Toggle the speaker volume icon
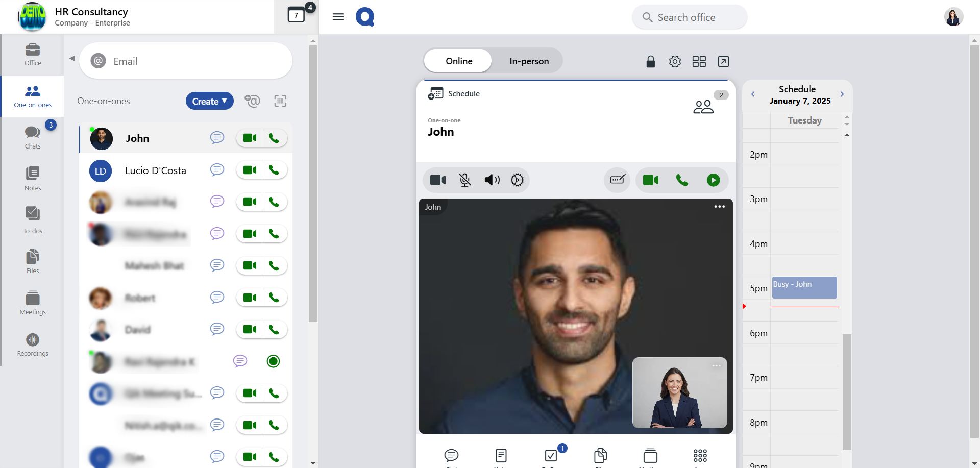980x468 pixels. coord(492,180)
